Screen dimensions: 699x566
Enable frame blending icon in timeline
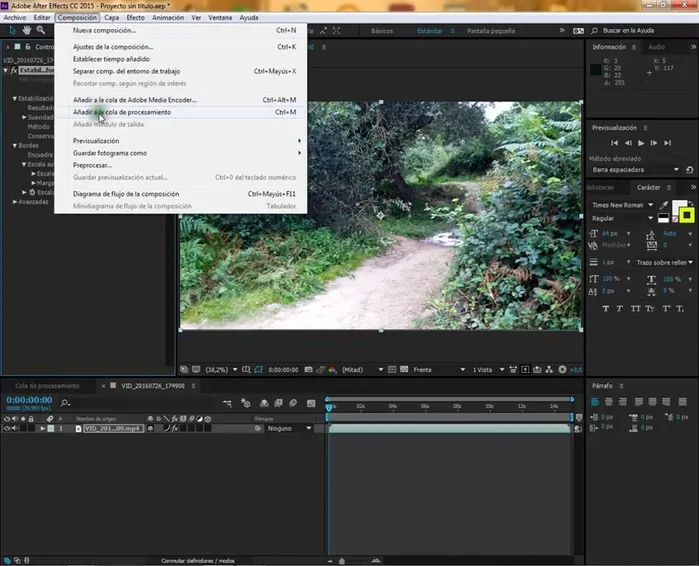(279, 403)
